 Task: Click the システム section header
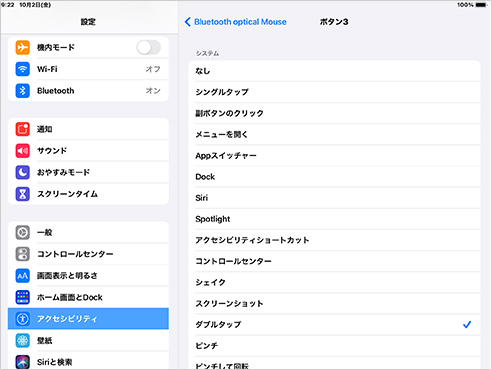207,53
